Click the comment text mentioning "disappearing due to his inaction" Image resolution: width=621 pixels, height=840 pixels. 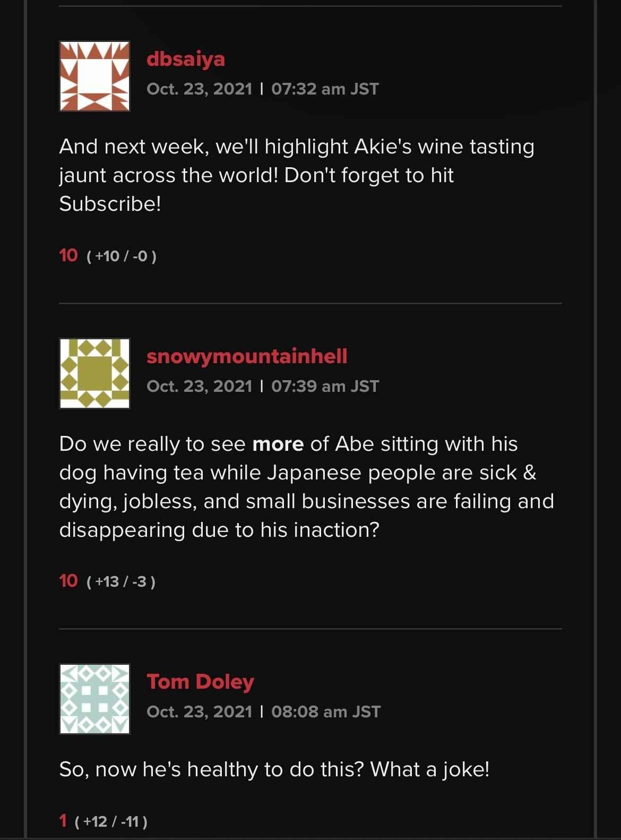[x=219, y=530]
